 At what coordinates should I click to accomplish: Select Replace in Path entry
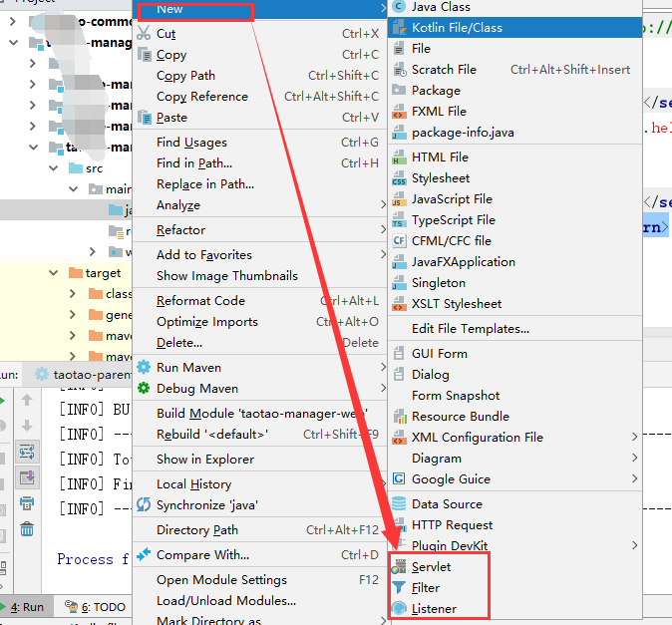tap(259, 184)
